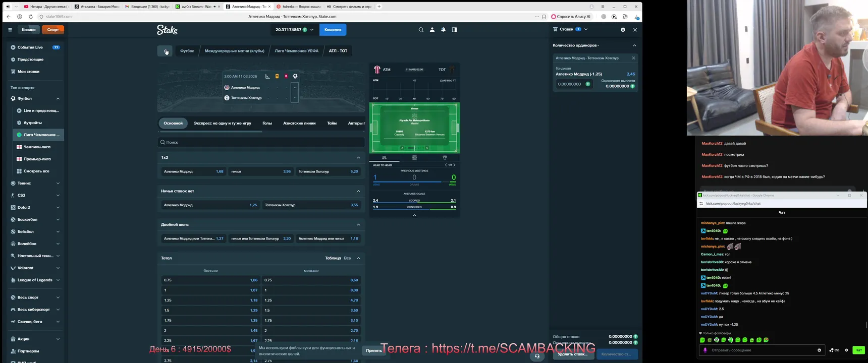This screenshot has height=363, width=868.
Task: Click Лига Чемпионов УЕФА breadcrumb
Action: [x=297, y=51]
